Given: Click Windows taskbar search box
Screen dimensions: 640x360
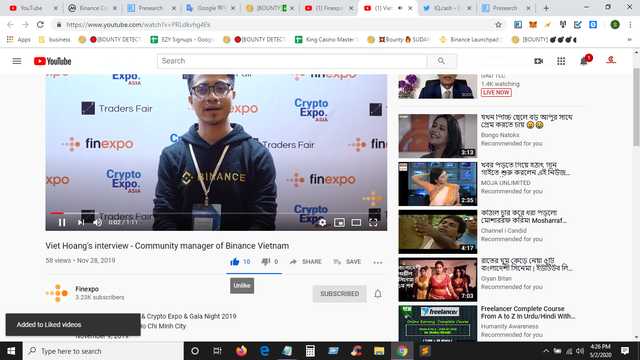Looking at the screenshot, I should click(102, 351).
